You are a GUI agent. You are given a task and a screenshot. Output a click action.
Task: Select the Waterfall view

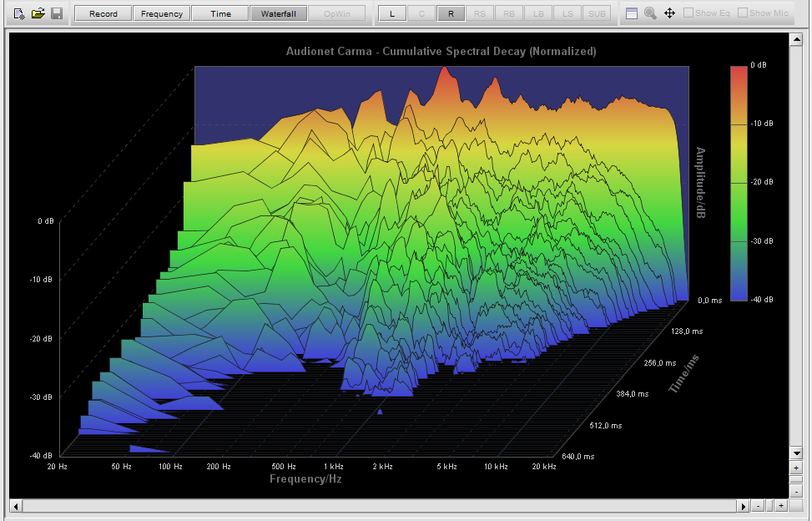tap(279, 13)
